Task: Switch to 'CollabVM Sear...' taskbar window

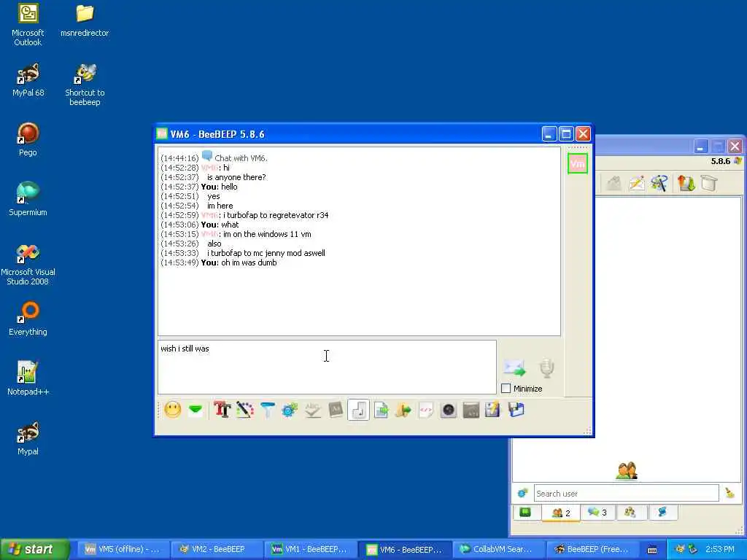Action: [498, 549]
